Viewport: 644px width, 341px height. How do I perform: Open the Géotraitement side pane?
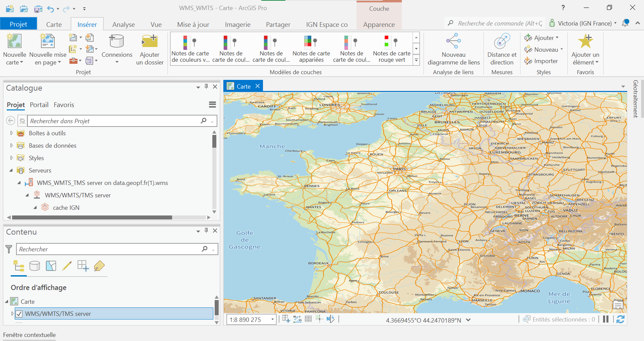pyautogui.click(x=635, y=99)
